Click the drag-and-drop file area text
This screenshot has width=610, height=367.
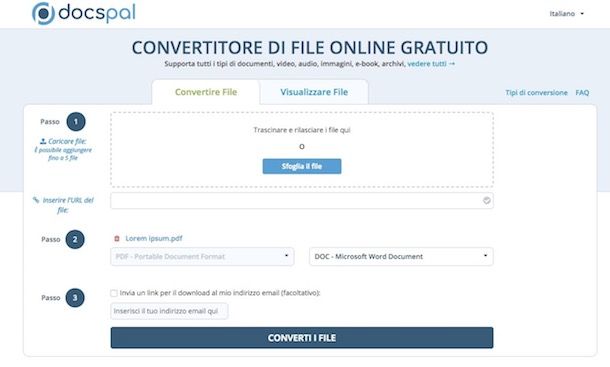[302, 130]
